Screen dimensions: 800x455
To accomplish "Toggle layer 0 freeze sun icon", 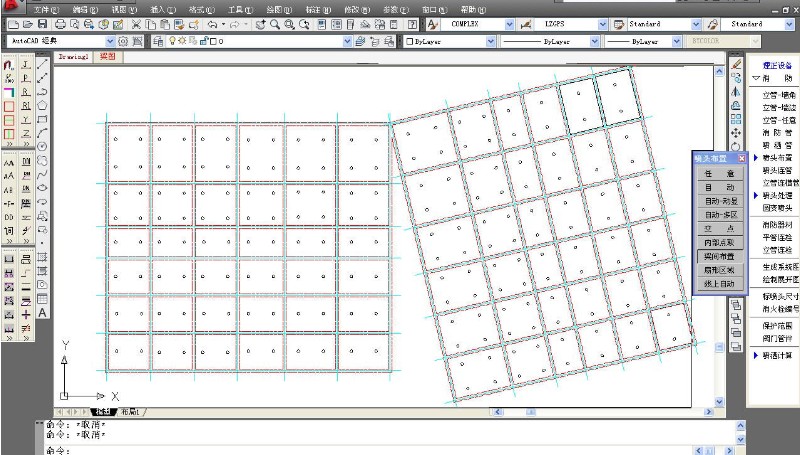I will point(182,41).
